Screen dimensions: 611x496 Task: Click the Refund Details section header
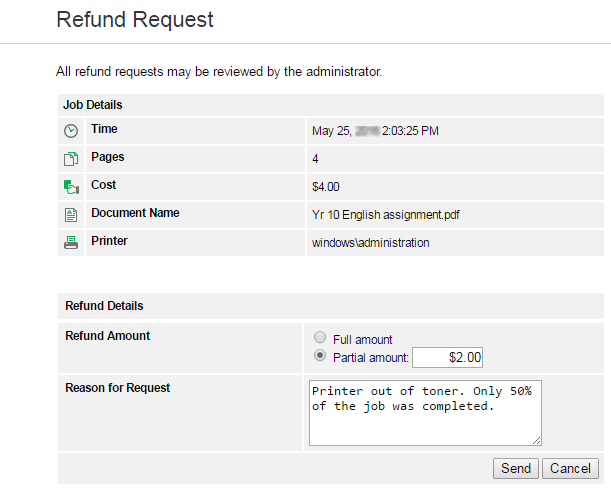[x=104, y=306]
